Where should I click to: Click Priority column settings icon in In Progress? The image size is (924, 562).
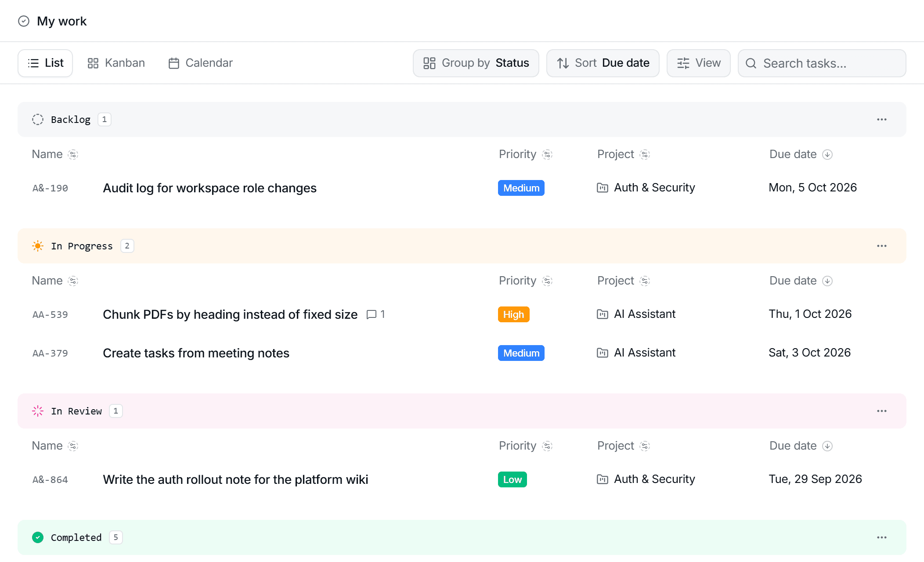[547, 281]
